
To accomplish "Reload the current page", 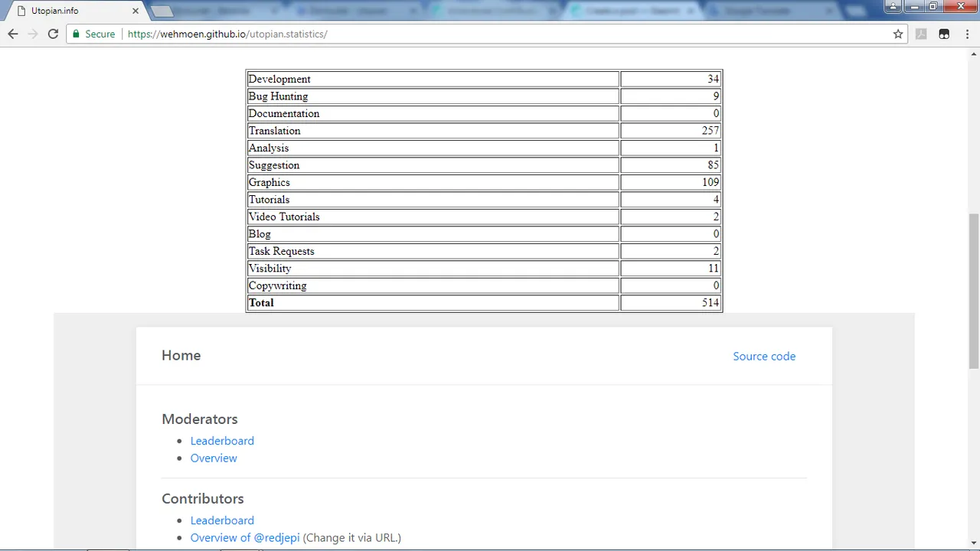I will click(53, 34).
